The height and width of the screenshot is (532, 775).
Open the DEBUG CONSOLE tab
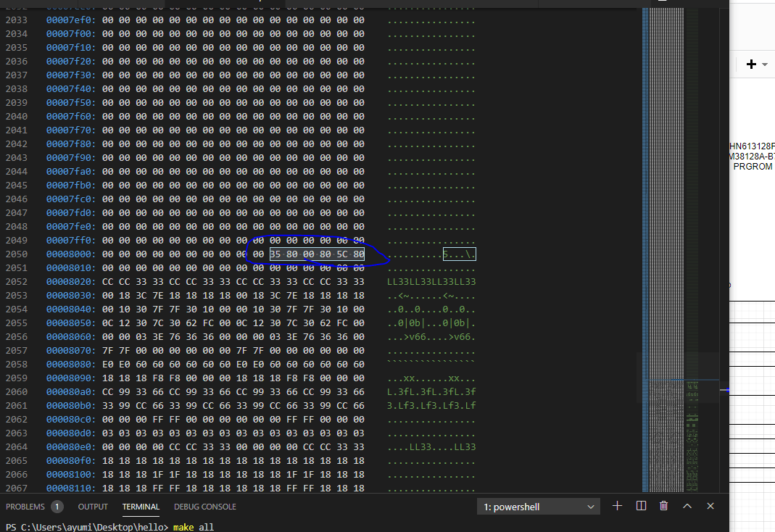205,507
